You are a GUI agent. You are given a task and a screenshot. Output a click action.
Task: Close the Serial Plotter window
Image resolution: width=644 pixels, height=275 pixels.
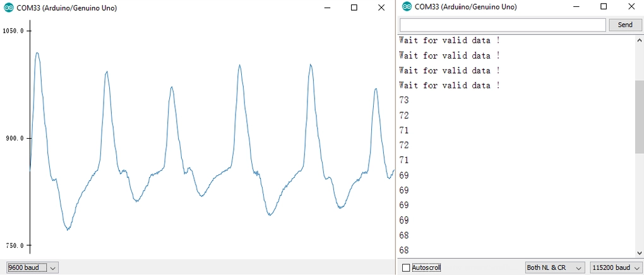381,8
